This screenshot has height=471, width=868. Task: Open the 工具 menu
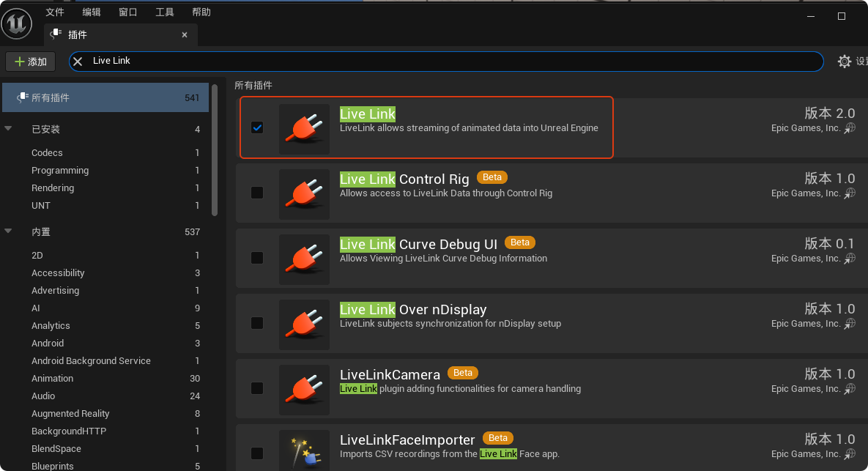point(164,12)
